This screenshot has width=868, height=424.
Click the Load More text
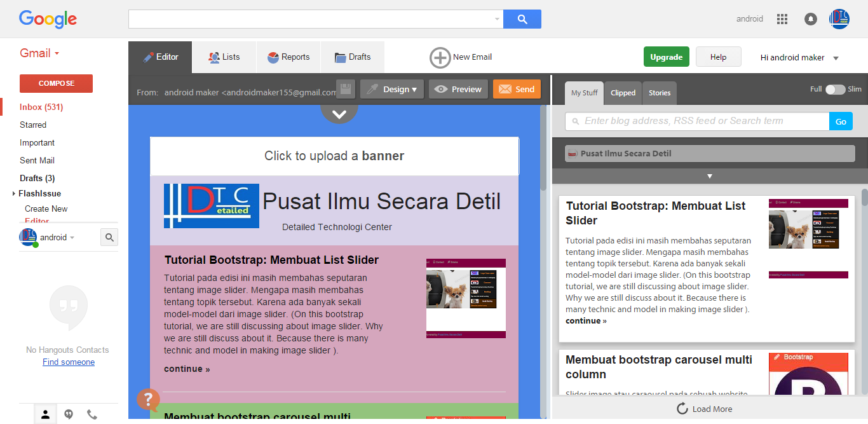point(712,409)
